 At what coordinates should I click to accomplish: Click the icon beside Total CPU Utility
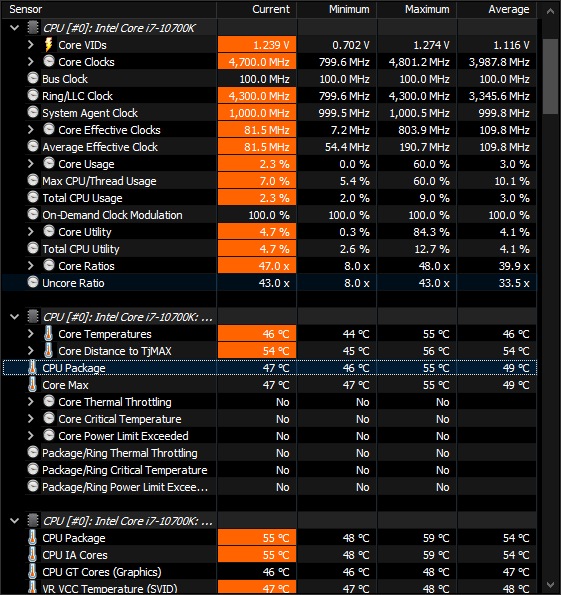(33, 248)
